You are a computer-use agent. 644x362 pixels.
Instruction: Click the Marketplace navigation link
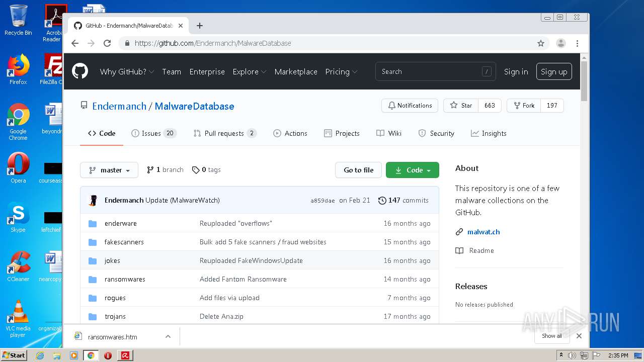pos(296,71)
